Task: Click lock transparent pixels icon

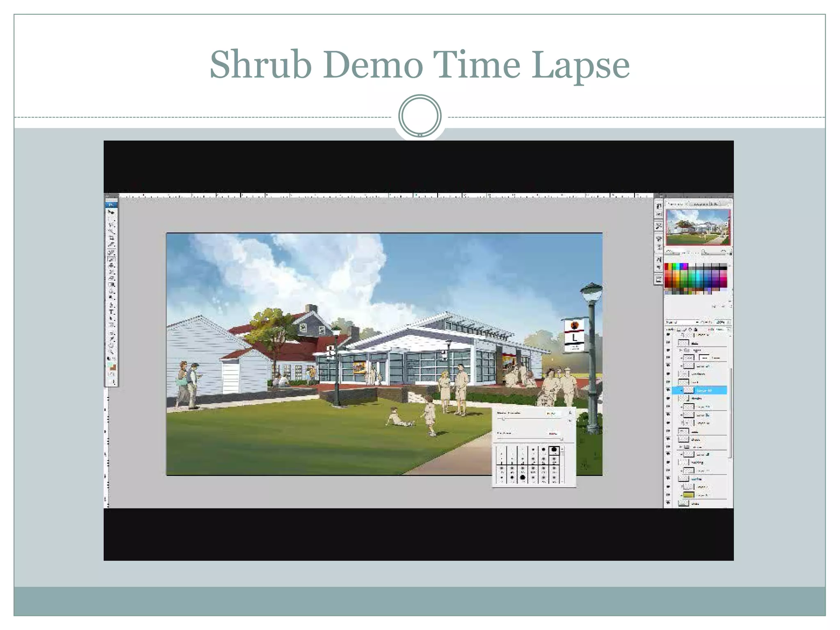Action: point(678,329)
